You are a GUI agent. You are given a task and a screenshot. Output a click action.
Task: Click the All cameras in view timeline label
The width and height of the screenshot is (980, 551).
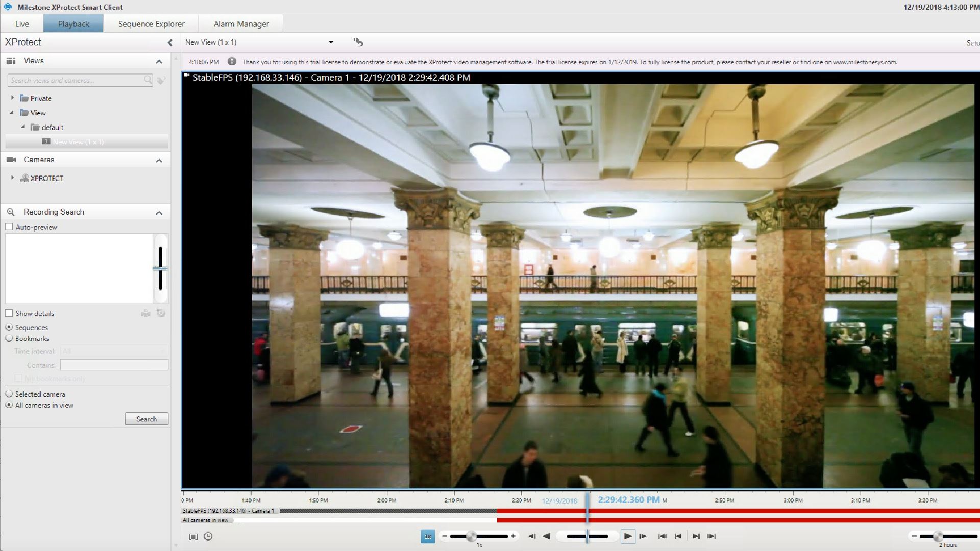point(206,520)
